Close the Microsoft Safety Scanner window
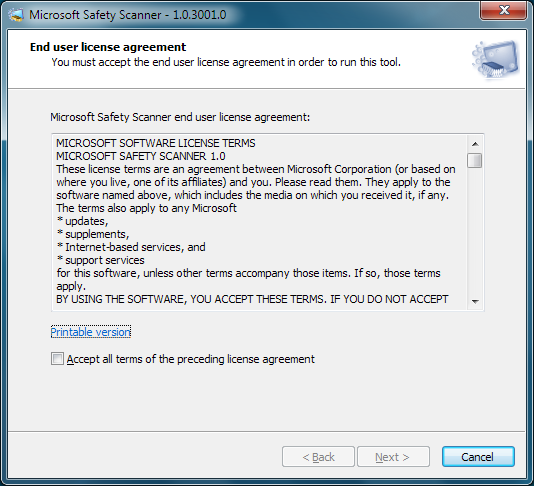Screen dimensions: 534x486 point(503,11)
